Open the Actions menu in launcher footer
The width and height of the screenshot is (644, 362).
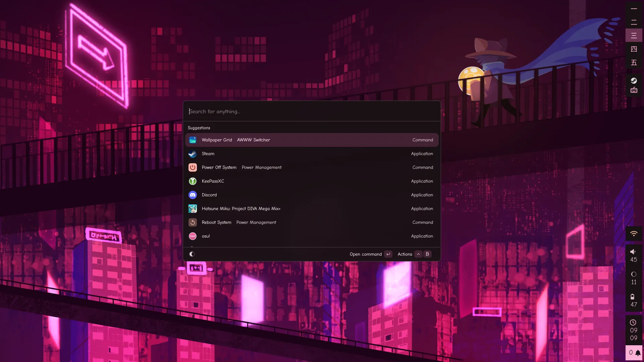coord(405,254)
